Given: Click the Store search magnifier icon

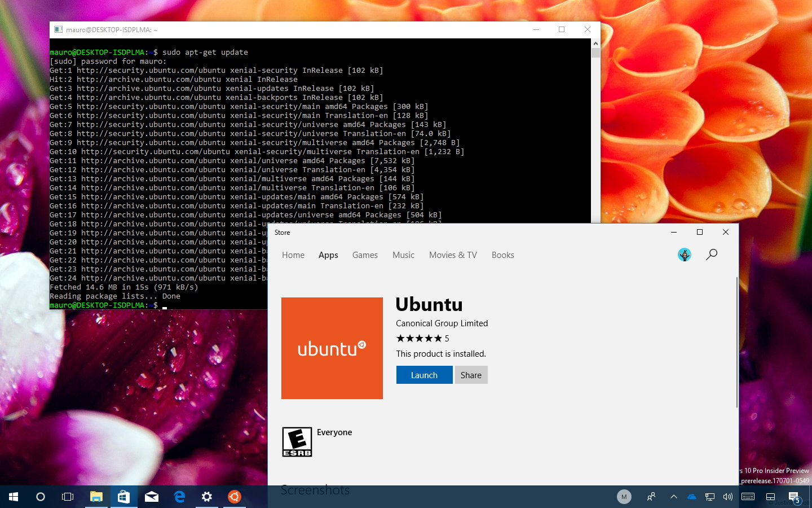Looking at the screenshot, I should click(x=712, y=255).
